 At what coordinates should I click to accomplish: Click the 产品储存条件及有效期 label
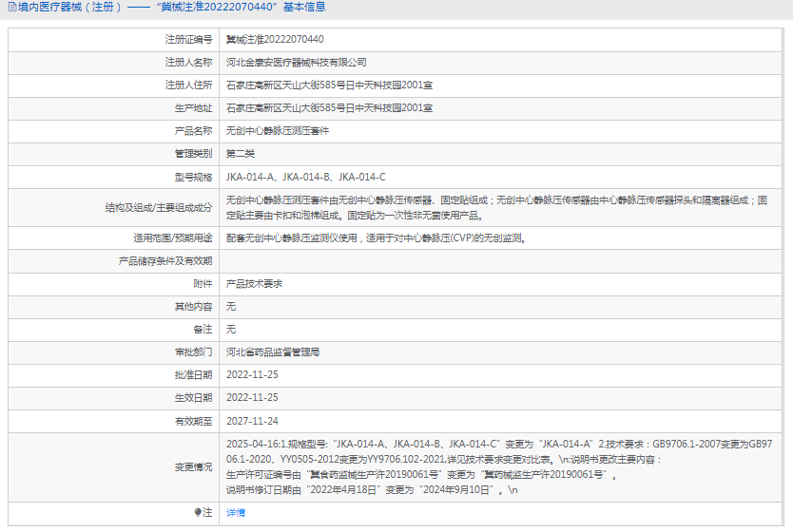165,261
